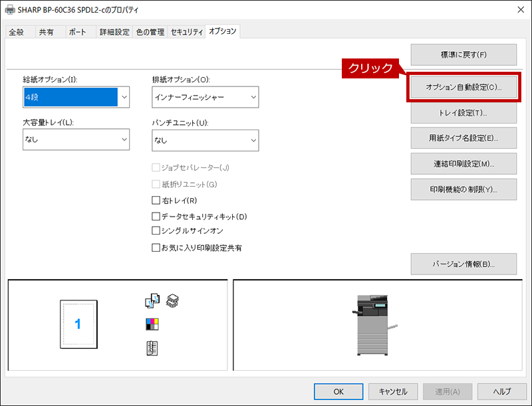
Task: Toggle the シングルサインオン checkbox
Action: pyautogui.click(x=156, y=231)
